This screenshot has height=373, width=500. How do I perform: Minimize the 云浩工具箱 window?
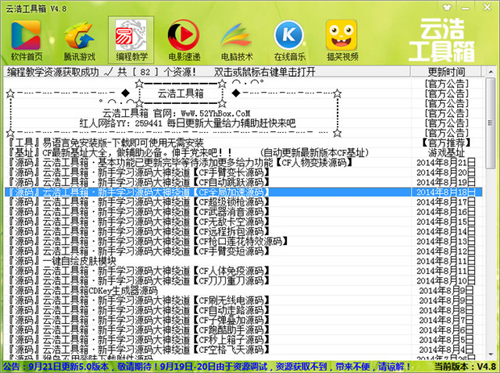coord(466,8)
